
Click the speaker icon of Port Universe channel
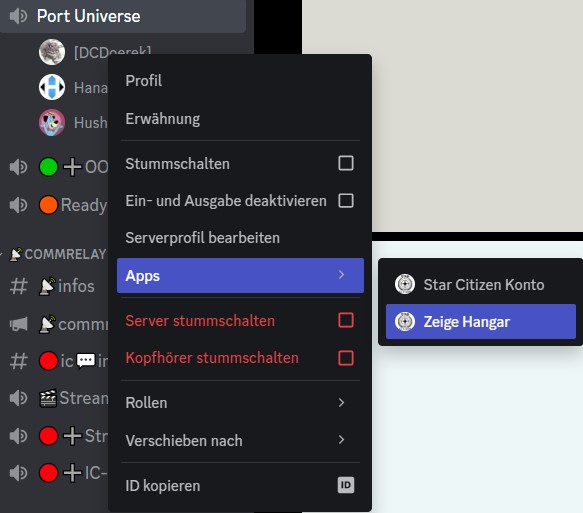tap(18, 16)
